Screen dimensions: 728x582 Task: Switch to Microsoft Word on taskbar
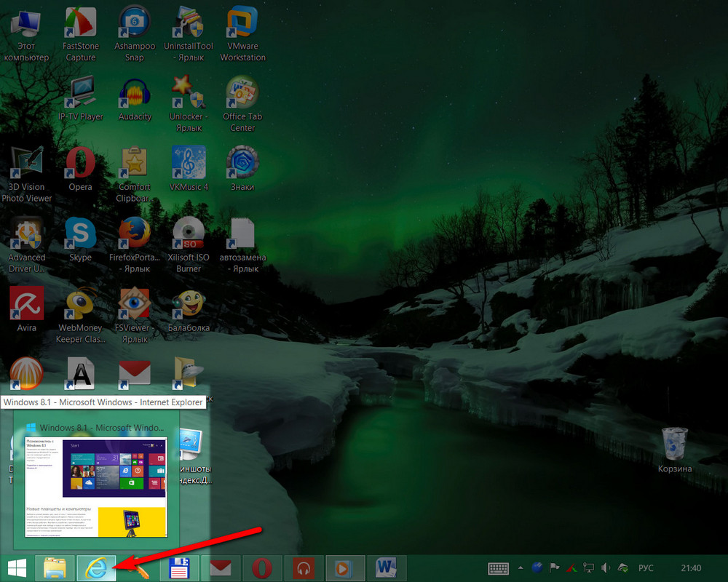(x=387, y=568)
